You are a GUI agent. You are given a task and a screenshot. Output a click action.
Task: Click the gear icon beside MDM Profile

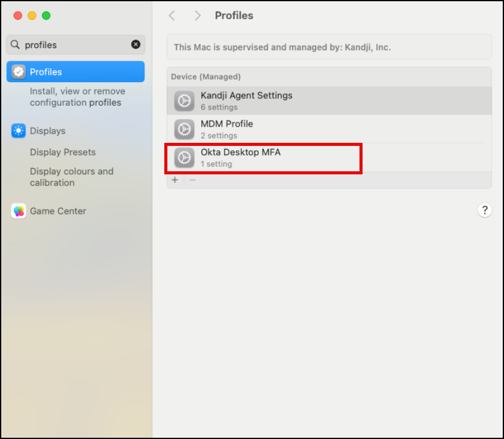(183, 129)
